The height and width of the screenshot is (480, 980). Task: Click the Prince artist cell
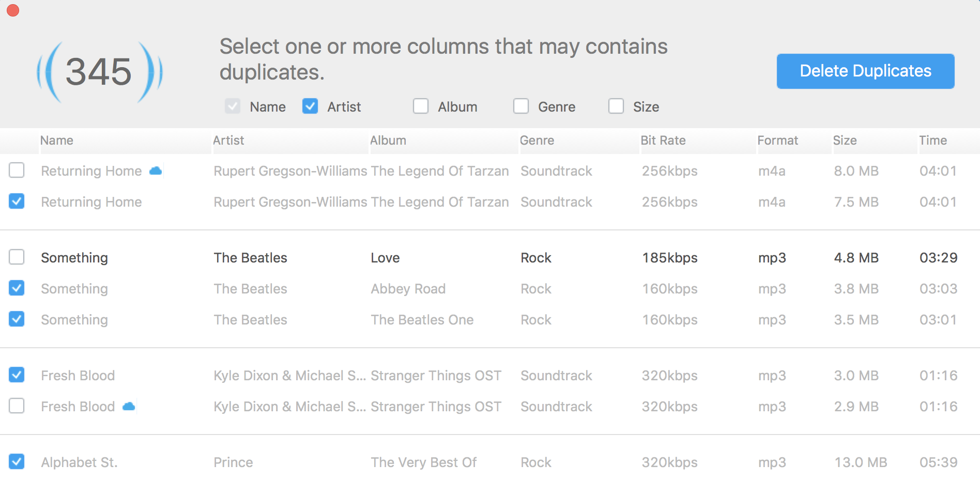tap(234, 462)
